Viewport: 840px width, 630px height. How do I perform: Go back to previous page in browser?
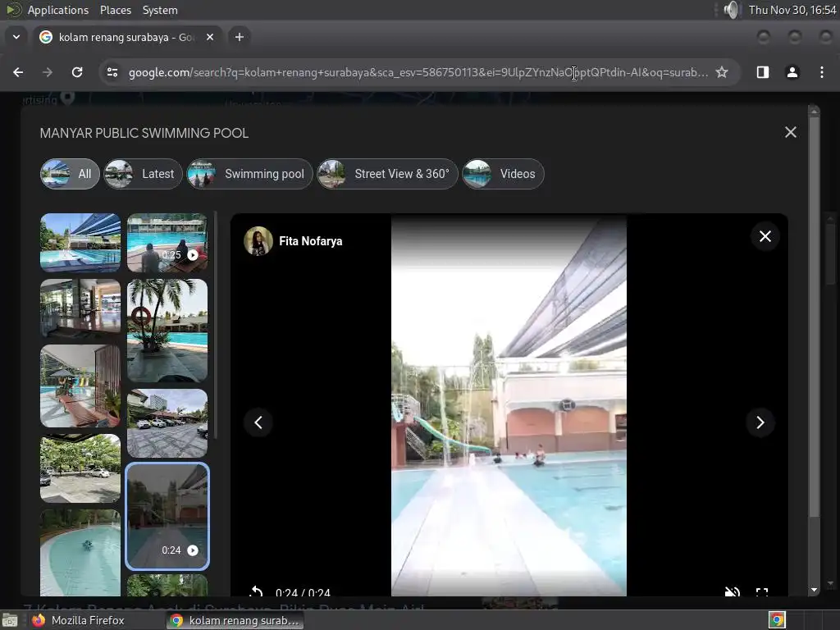[x=18, y=72]
